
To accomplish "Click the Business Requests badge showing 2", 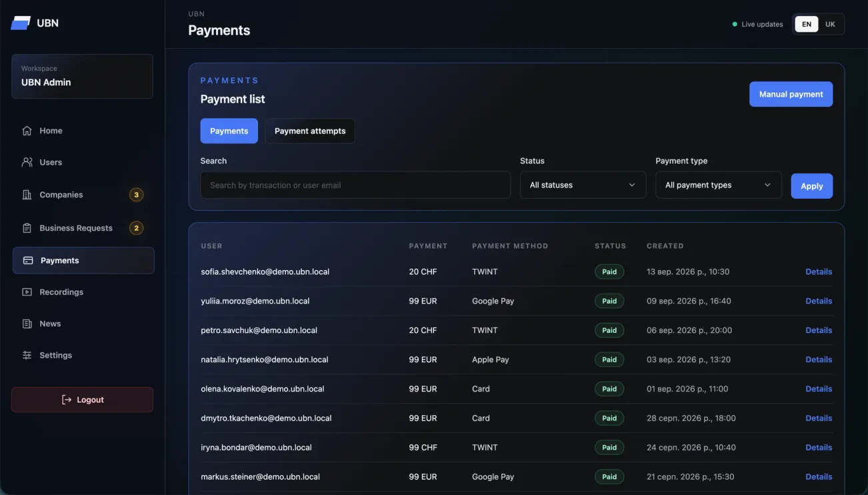I will [136, 228].
